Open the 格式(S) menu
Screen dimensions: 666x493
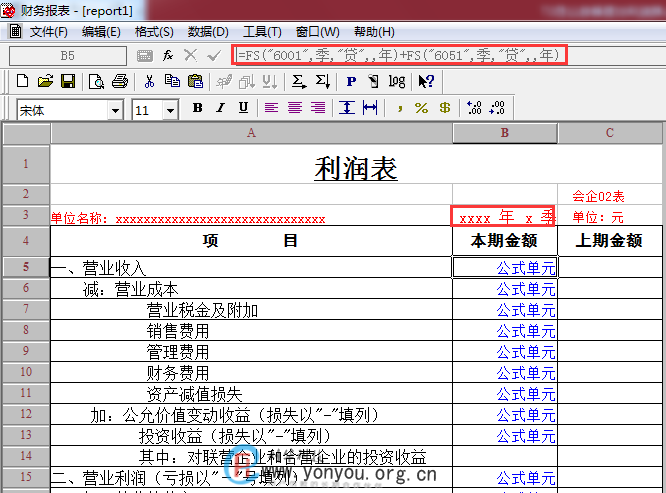pos(154,32)
